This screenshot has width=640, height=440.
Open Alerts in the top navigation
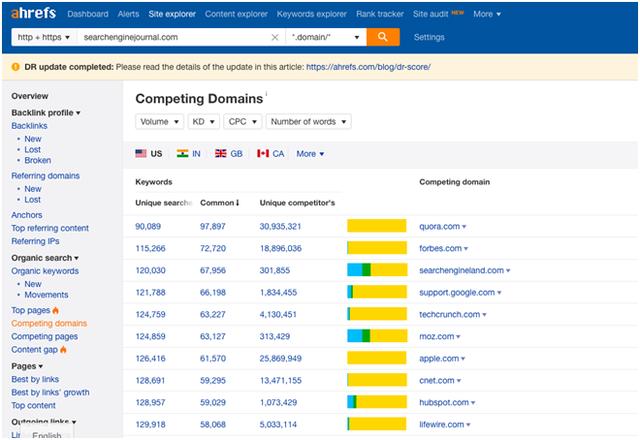pyautogui.click(x=129, y=14)
